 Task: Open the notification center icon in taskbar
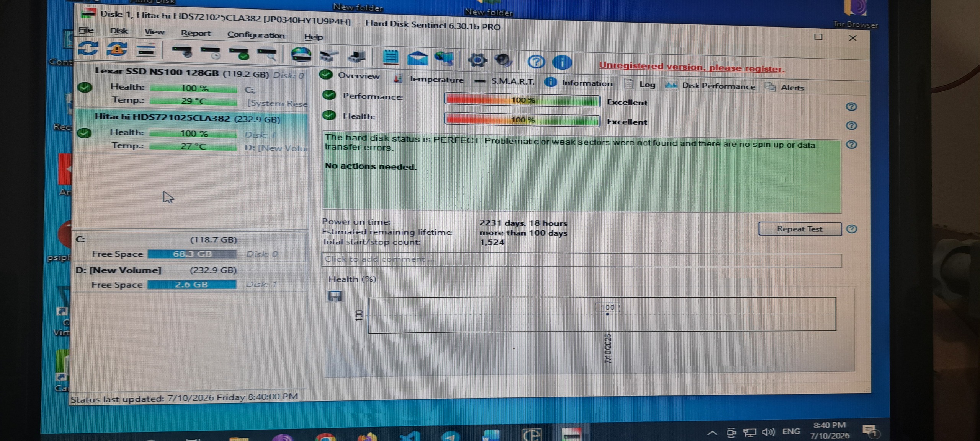870,431
